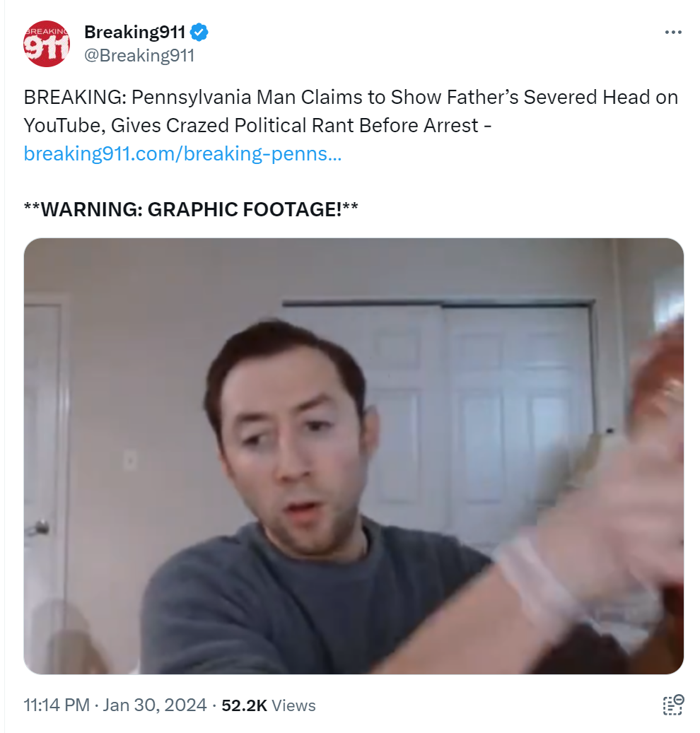Click the door knob in video frame
The width and height of the screenshot is (700, 733).
38,527
